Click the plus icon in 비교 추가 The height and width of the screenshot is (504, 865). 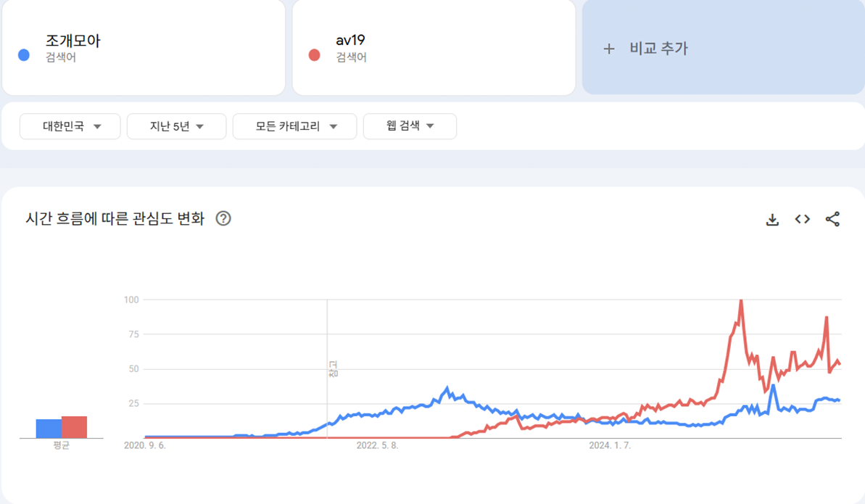[x=610, y=49]
